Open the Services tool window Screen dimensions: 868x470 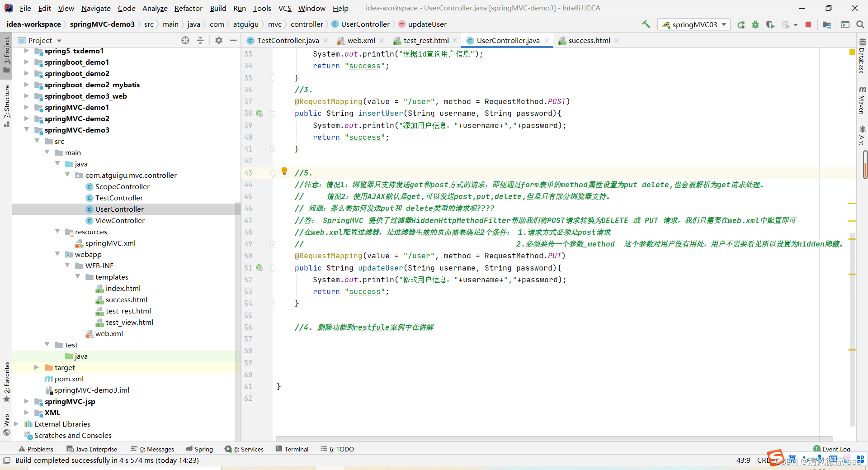pos(245,449)
